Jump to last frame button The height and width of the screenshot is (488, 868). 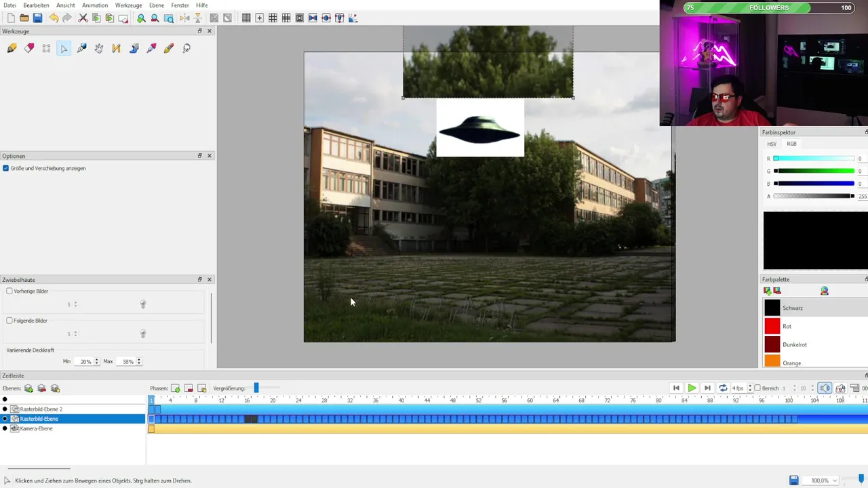[x=707, y=388]
